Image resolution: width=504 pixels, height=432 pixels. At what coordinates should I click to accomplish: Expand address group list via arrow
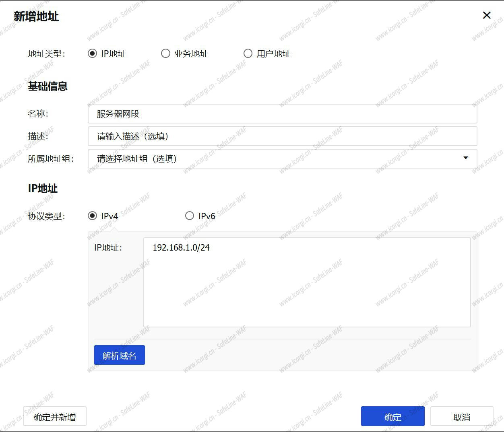466,158
